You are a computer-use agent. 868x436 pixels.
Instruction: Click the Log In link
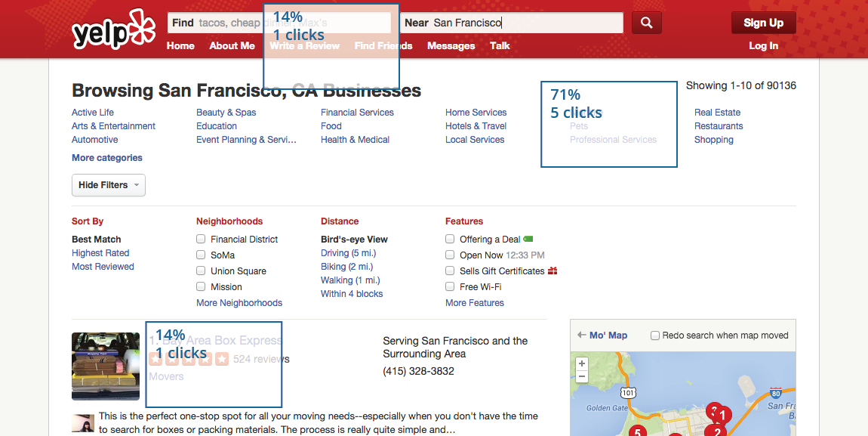click(764, 46)
